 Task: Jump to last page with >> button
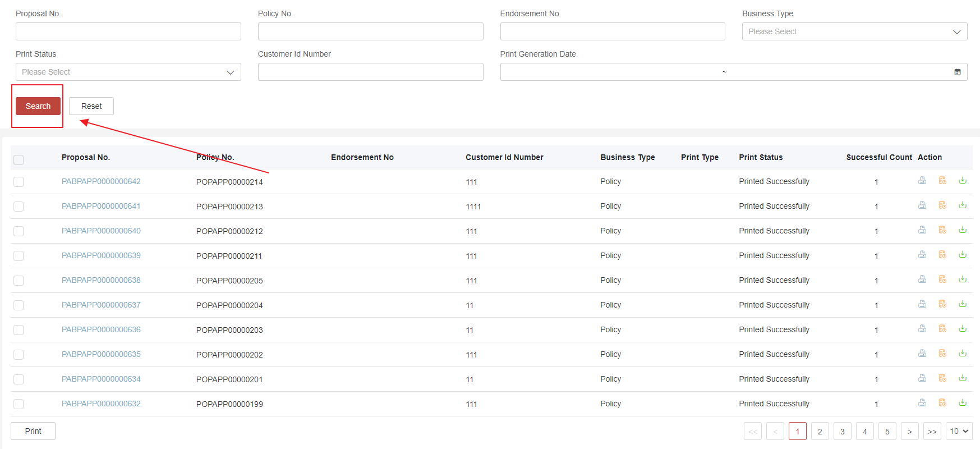932,431
